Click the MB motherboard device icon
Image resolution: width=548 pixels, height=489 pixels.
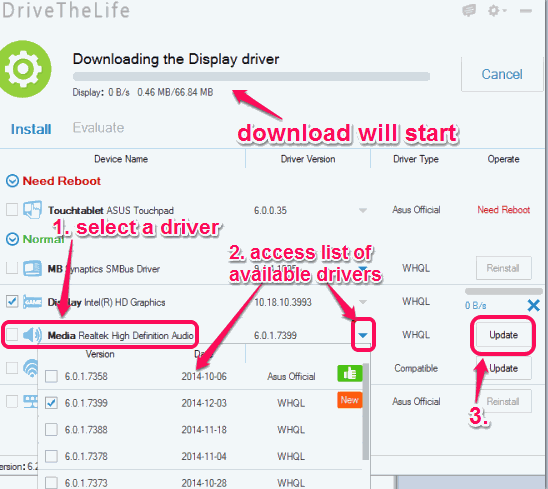[x=33, y=268]
